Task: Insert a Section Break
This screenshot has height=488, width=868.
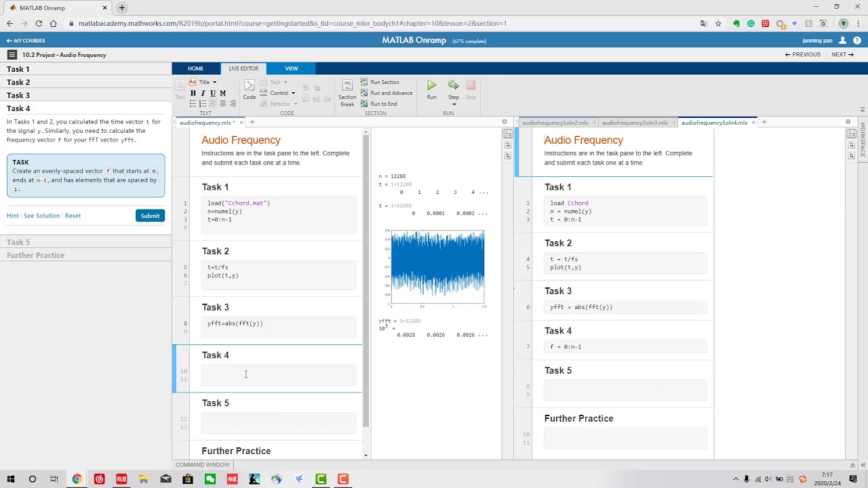Action: (347, 92)
